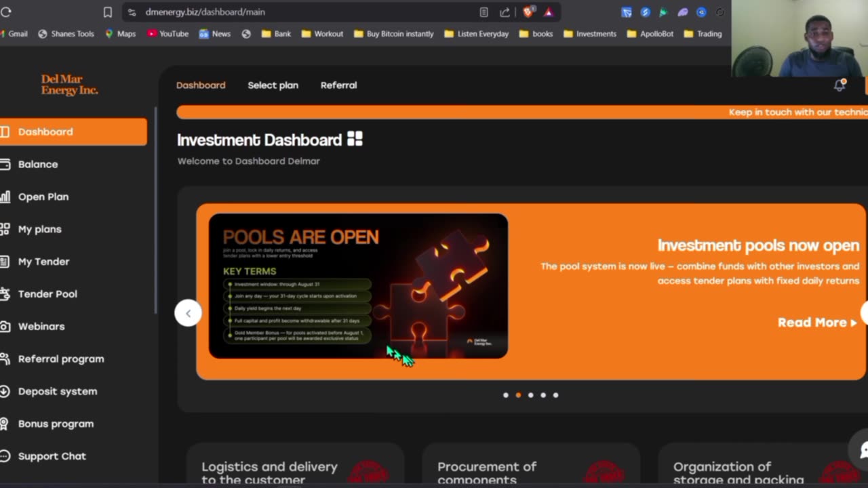Expand the Workout bookmarks folder
Viewport: 868px width, 488px height.
(x=322, y=34)
